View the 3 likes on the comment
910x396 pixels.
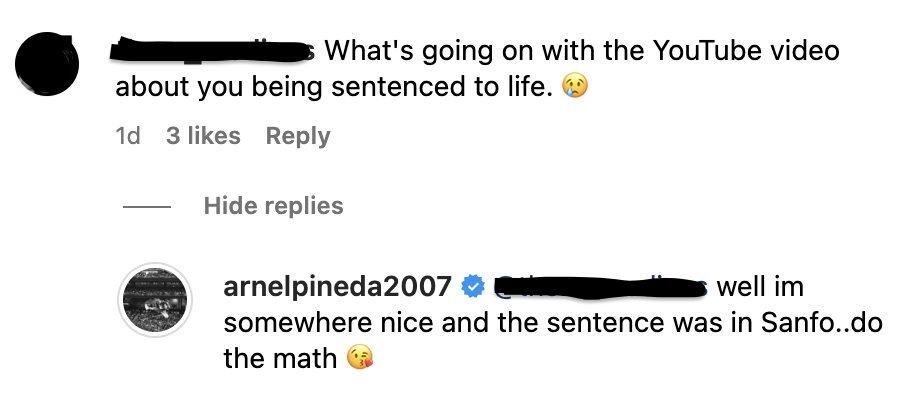(203, 136)
